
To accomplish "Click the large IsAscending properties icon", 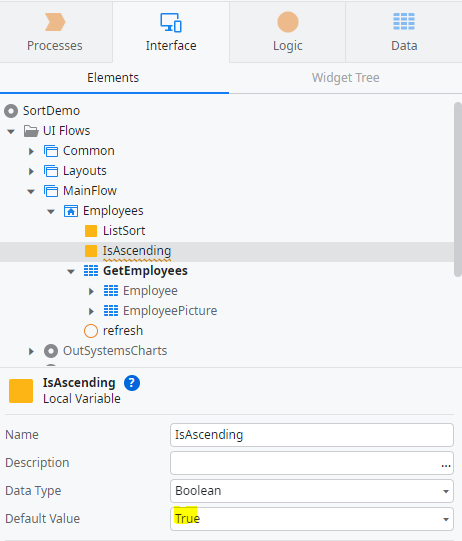I will [21, 391].
